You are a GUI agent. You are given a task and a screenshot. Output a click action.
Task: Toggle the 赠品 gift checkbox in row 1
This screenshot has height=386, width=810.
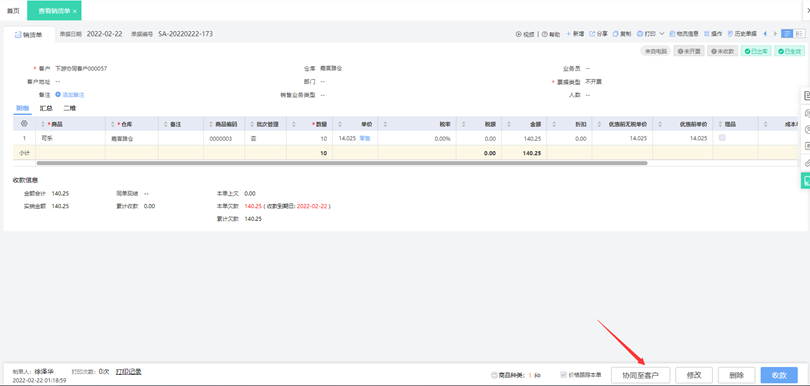[x=722, y=137]
